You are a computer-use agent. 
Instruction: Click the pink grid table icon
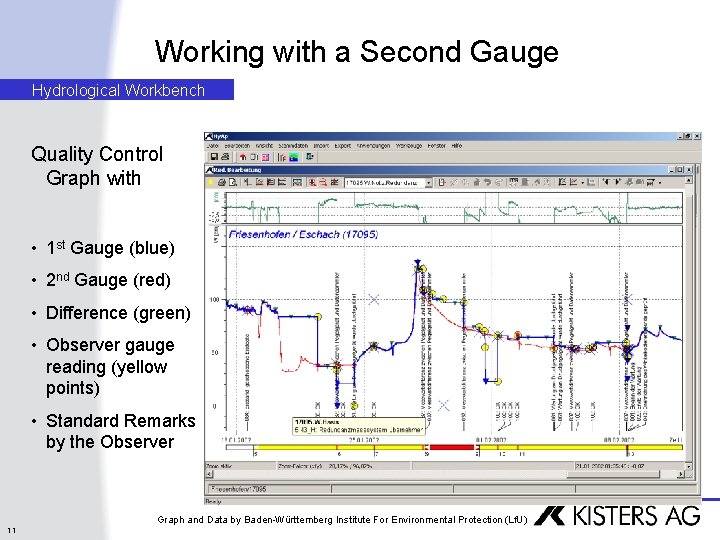(265, 158)
